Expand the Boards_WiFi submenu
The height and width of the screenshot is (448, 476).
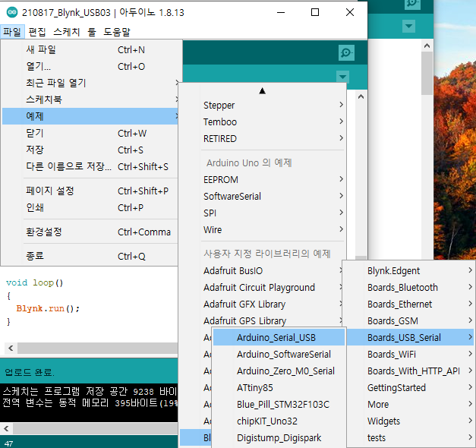pos(410,354)
